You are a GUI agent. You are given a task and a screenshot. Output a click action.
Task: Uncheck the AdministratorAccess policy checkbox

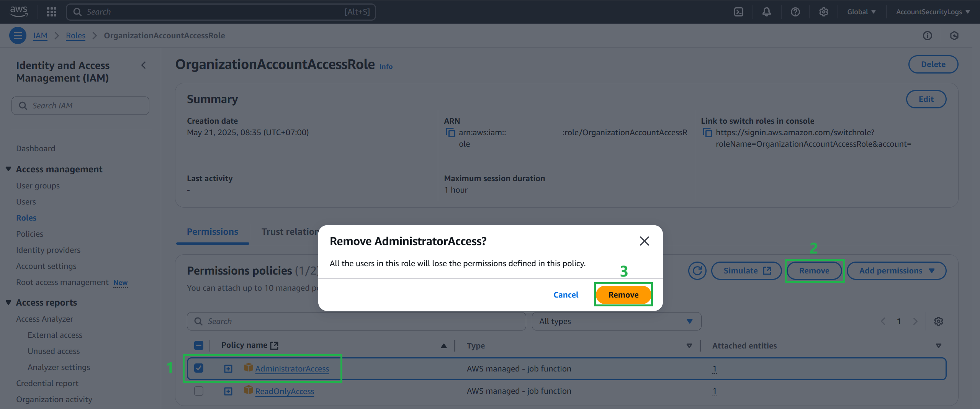[x=199, y=368]
